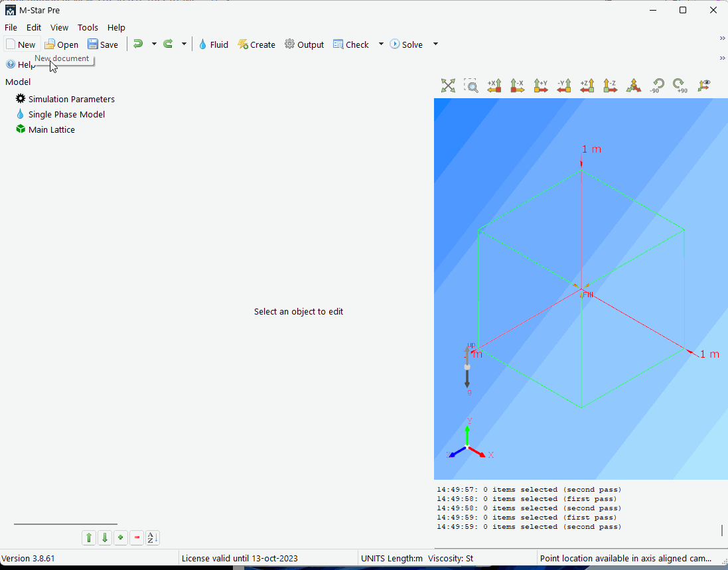The width and height of the screenshot is (728, 570).
Task: Set camera view to -X direction
Action: tap(518, 86)
